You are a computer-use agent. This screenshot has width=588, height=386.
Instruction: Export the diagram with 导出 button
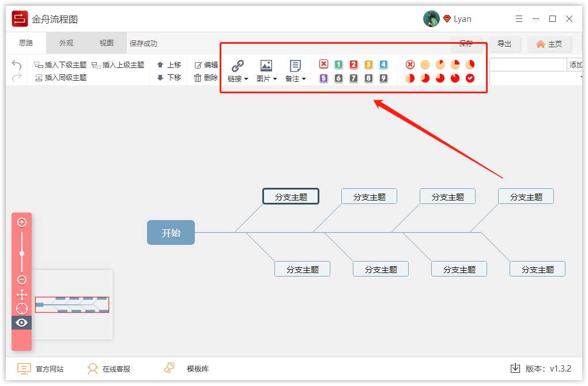(504, 44)
